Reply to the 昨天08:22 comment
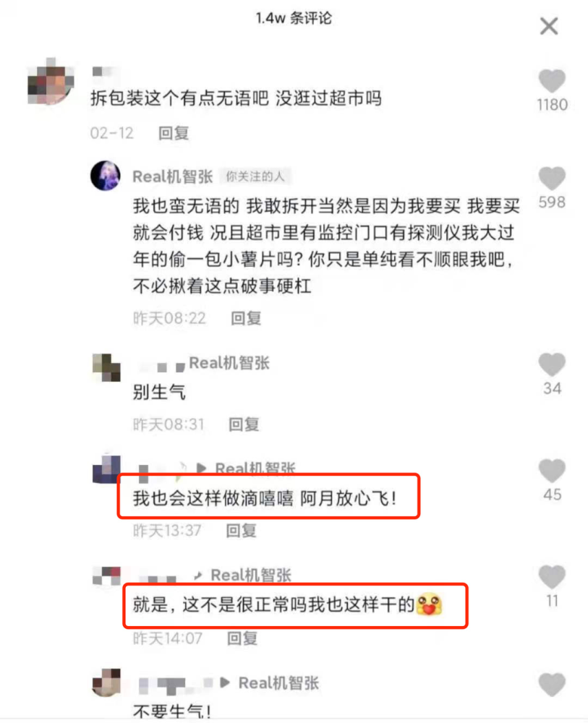This screenshot has width=588, height=723. tap(246, 318)
